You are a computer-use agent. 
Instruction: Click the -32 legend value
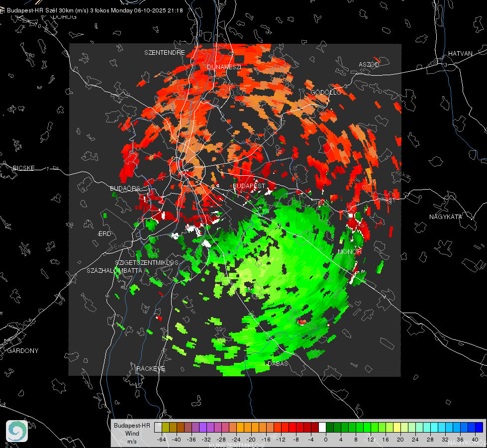pyautogui.click(x=206, y=440)
